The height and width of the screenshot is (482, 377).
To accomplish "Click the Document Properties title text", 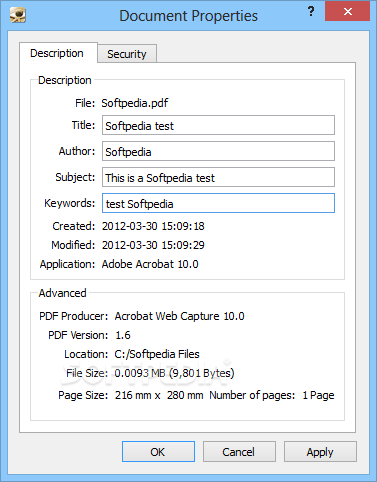I will click(189, 16).
